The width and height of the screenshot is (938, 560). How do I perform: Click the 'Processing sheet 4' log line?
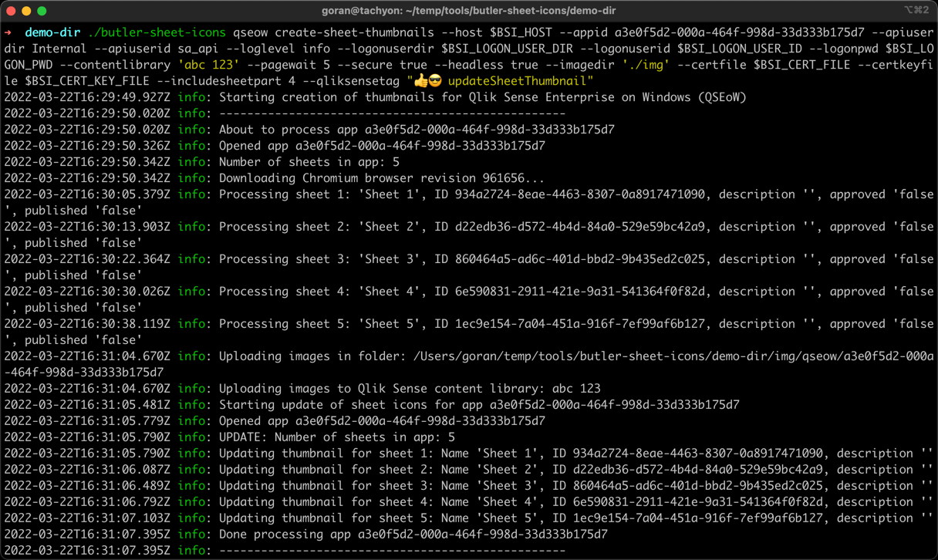tap(469, 299)
